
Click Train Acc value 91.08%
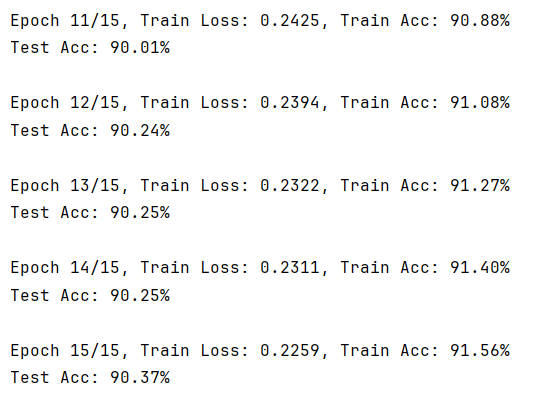[x=480, y=103]
